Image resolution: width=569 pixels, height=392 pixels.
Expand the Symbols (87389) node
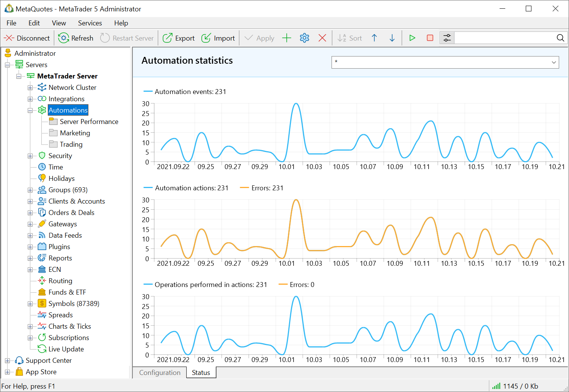pos(30,304)
